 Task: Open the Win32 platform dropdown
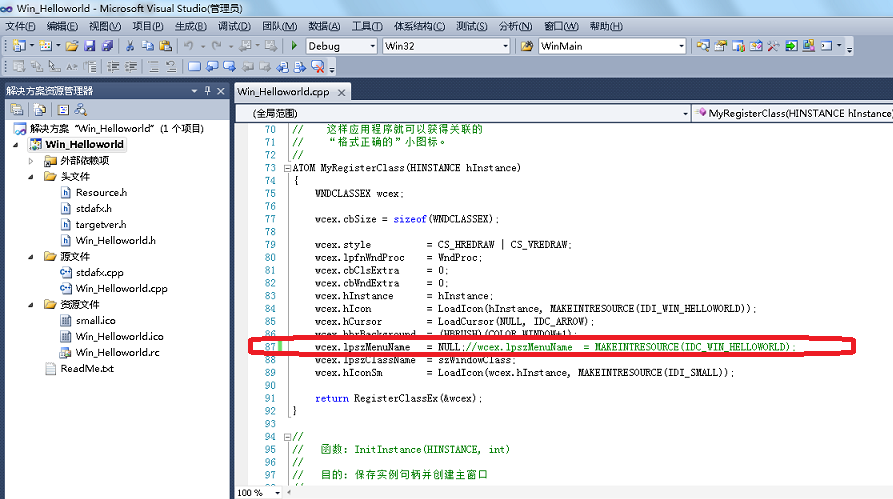[505, 46]
